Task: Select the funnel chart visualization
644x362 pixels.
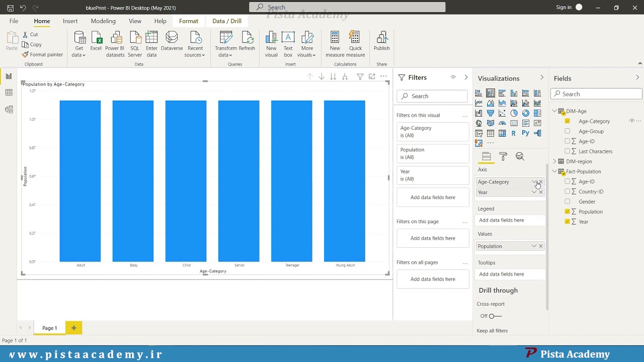Action: coord(491,113)
